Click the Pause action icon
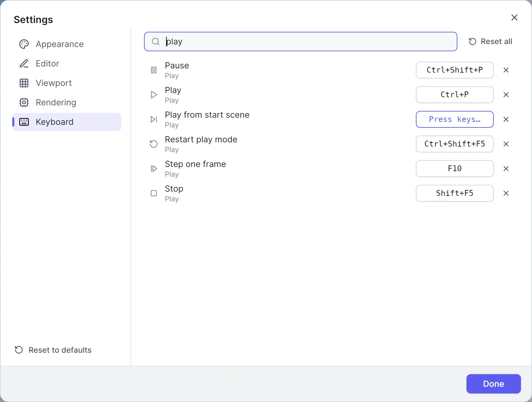The height and width of the screenshot is (402, 532). coord(154,70)
